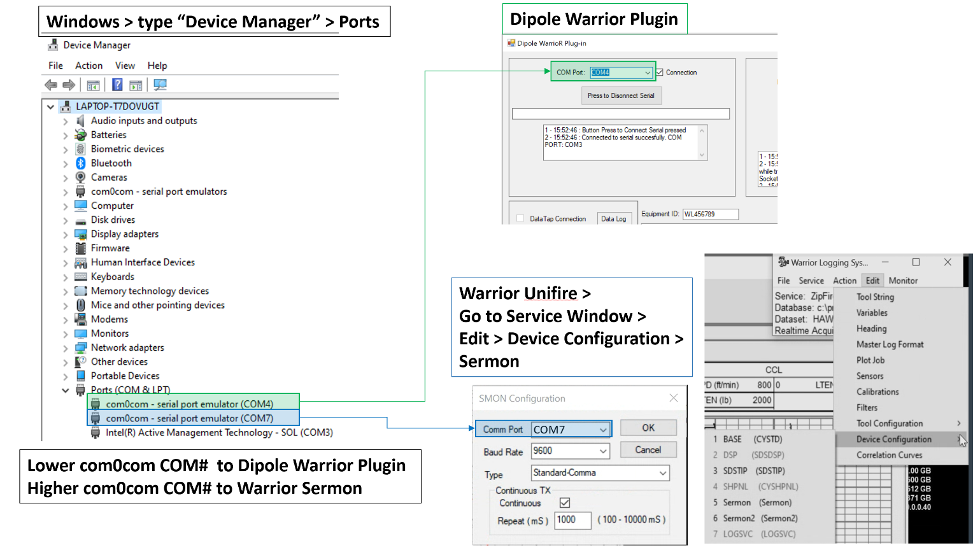The image size is (980, 548).
Task: Click the Scan for hardware changes icon
Action: (160, 85)
